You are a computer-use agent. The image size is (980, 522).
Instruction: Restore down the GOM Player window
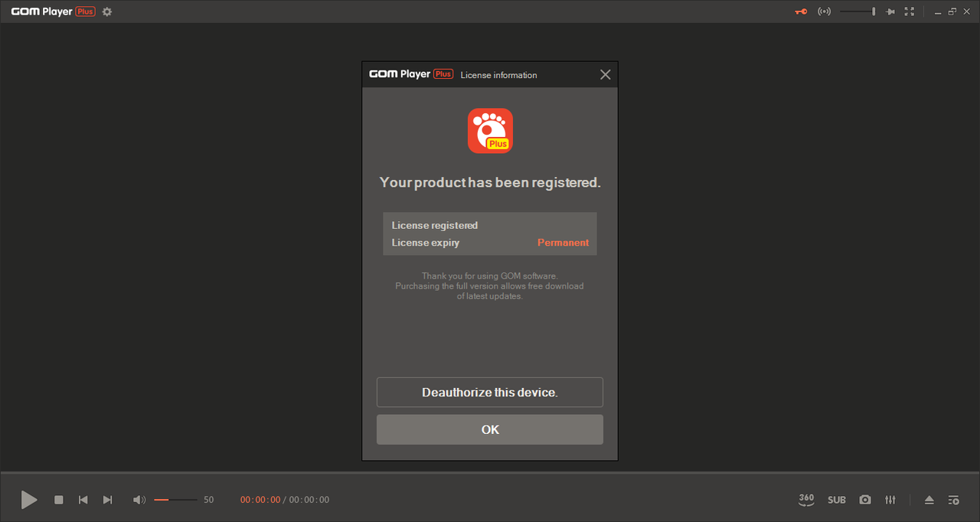(x=952, y=11)
